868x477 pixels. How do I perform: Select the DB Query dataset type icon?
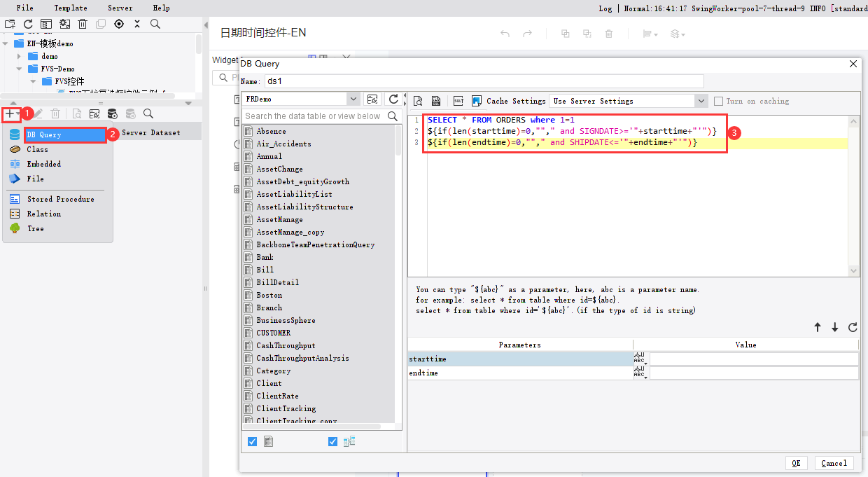(14, 134)
